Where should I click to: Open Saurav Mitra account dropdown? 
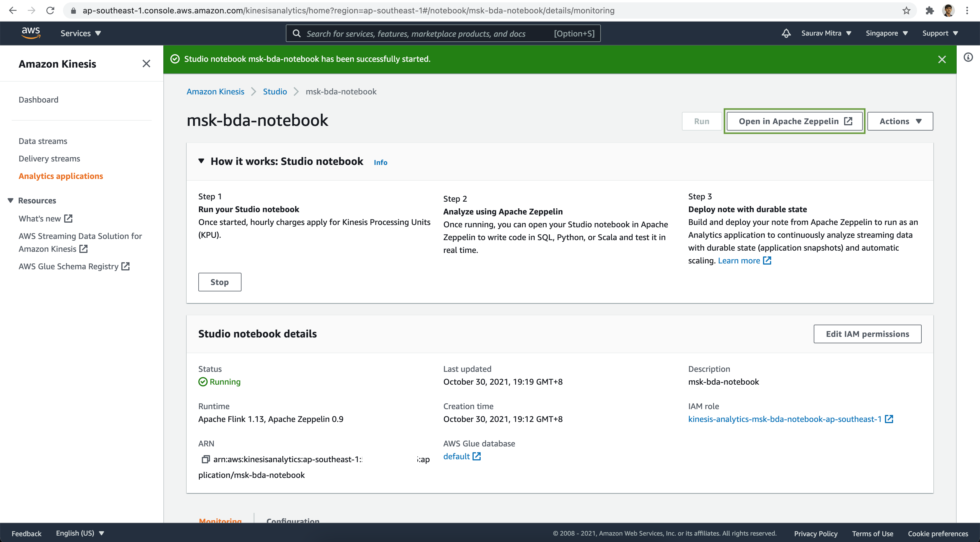point(826,34)
